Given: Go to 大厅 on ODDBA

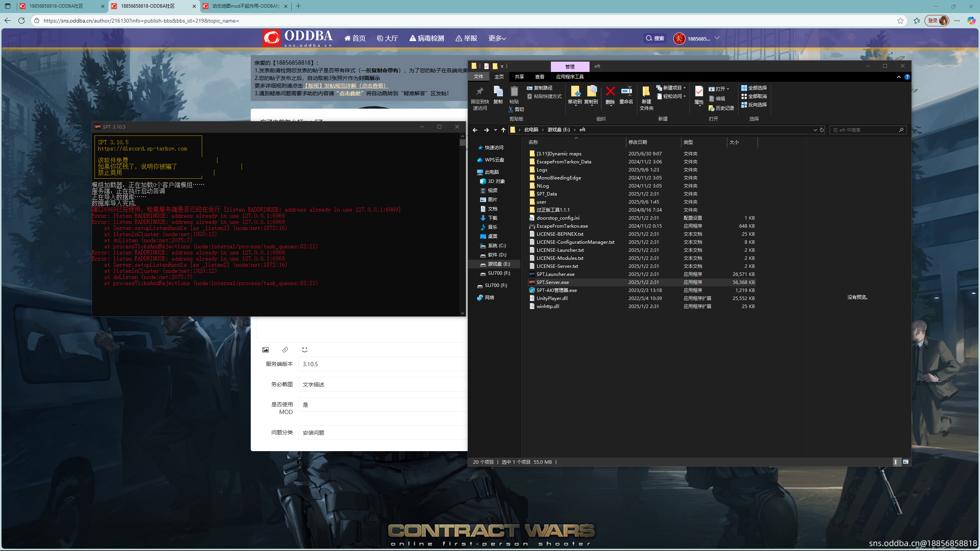Looking at the screenshot, I should [387, 38].
